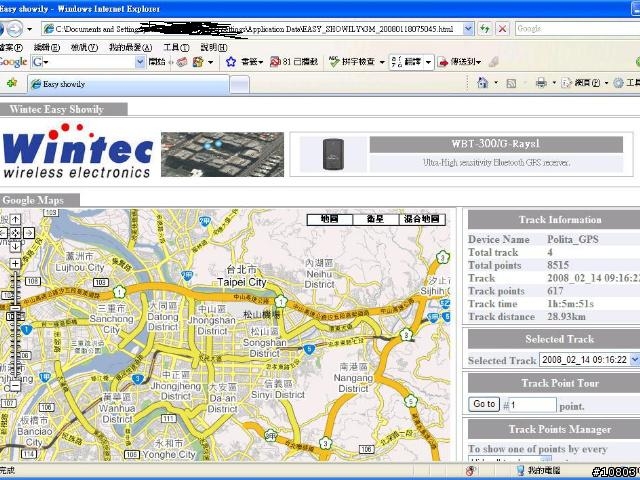Pan the map down with the arrow
The image size is (640, 480).
(15, 247)
